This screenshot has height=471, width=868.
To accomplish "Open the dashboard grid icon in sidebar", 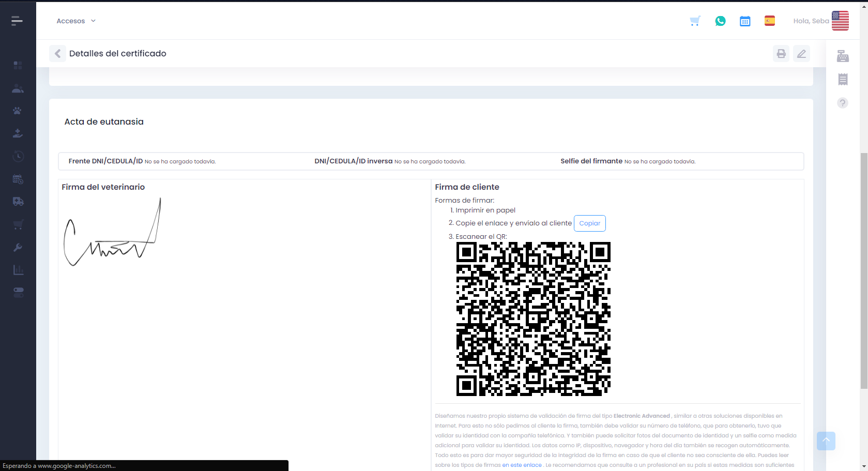I will click(18, 65).
